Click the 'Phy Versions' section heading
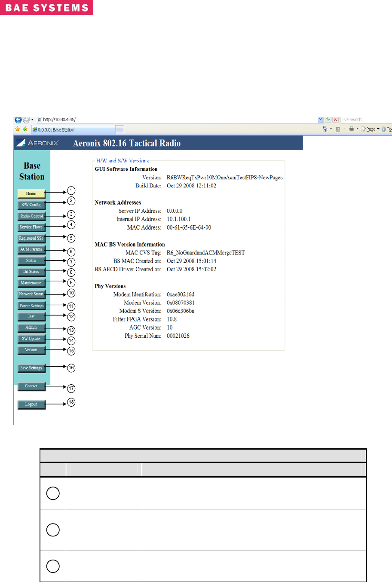This screenshot has height=582, width=392. [110, 286]
